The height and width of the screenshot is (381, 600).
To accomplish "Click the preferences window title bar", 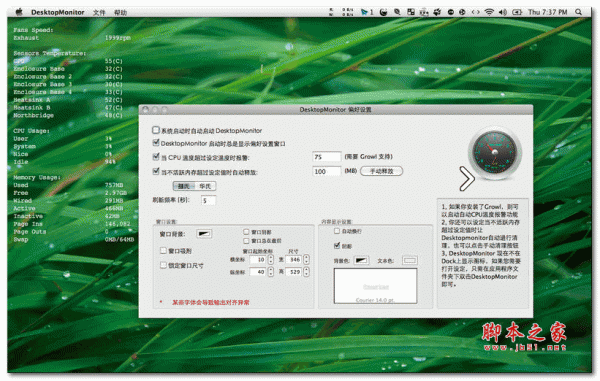I will (x=336, y=109).
